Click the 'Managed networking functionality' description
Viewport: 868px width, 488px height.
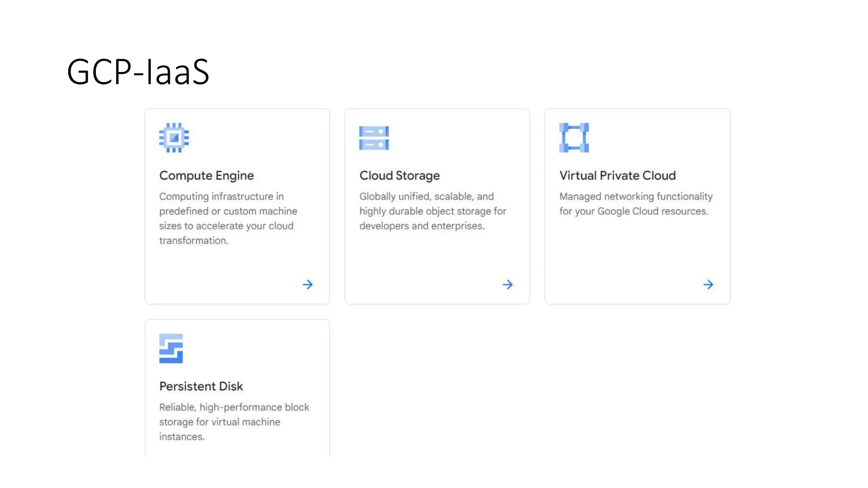click(636, 204)
